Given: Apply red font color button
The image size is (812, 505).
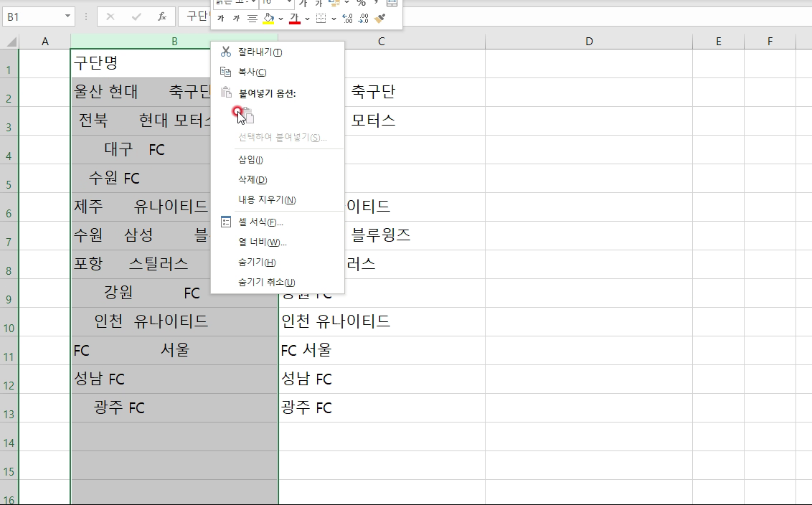Looking at the screenshot, I should (x=295, y=19).
